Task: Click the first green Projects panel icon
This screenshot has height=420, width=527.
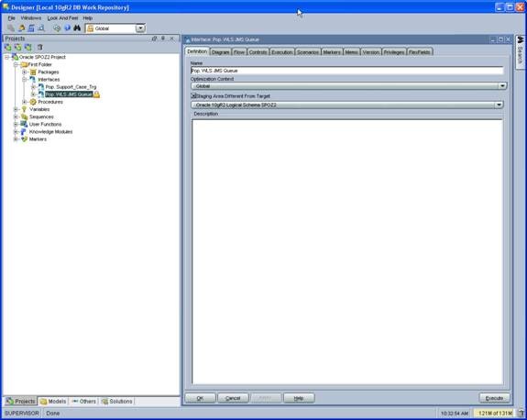Action: [x=7, y=47]
